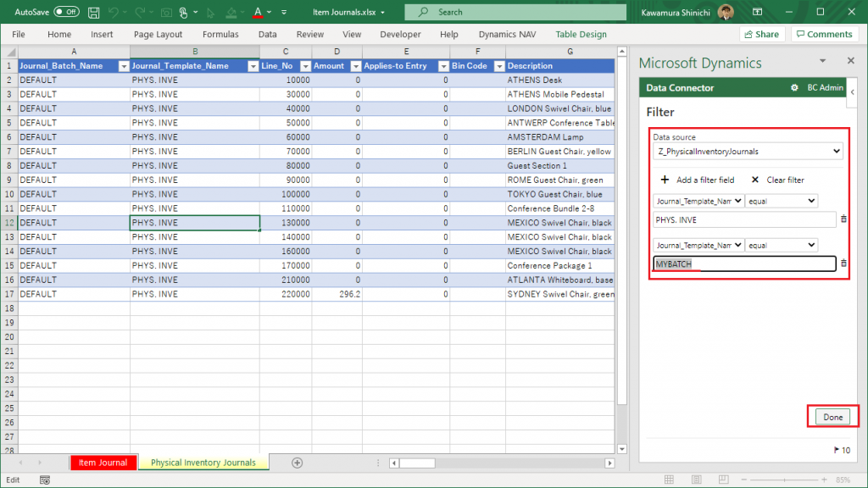868x488 pixels.
Task: Click the previous sheet navigation arrow
Action: coord(21,463)
